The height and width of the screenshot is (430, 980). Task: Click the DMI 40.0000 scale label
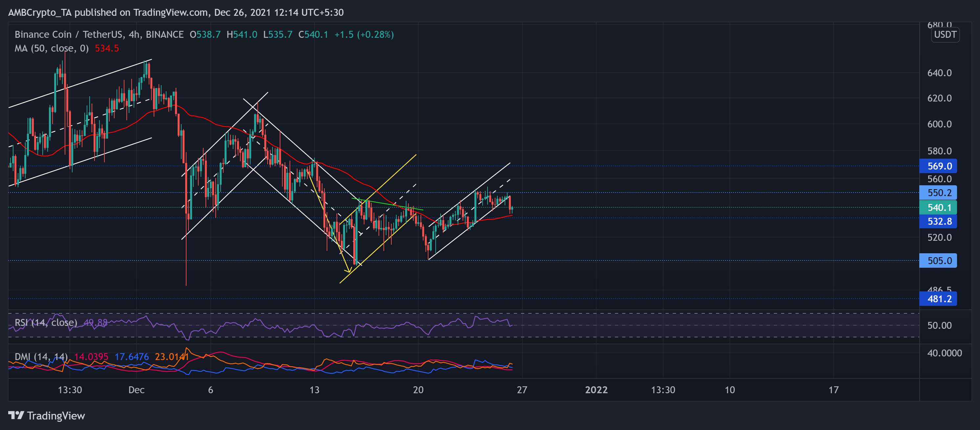pos(944,353)
